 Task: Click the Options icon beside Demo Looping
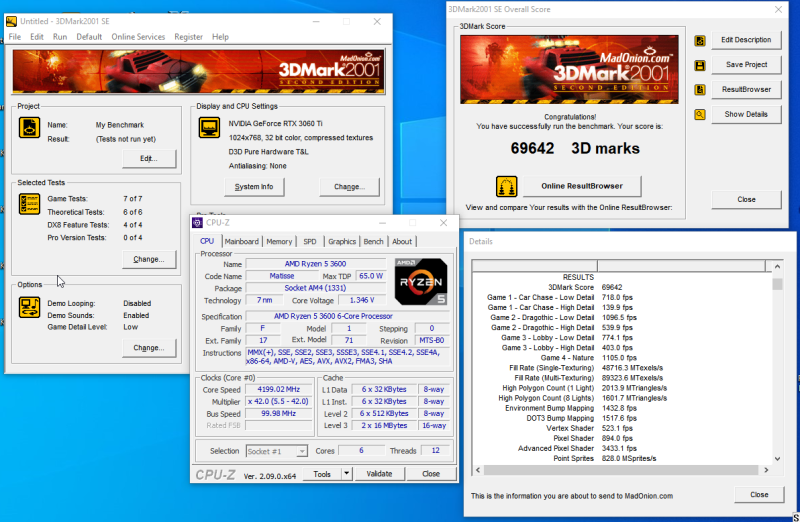[x=29, y=308]
